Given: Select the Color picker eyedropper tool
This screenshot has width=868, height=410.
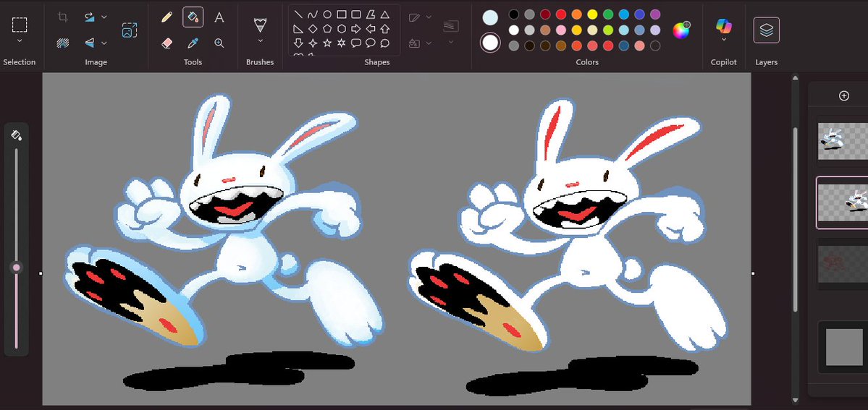Looking at the screenshot, I should (x=193, y=43).
